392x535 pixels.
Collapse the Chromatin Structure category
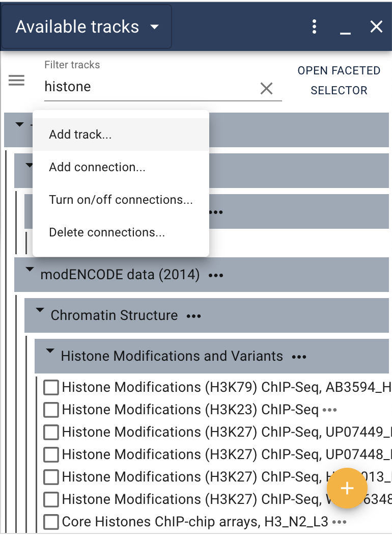pos(40,310)
